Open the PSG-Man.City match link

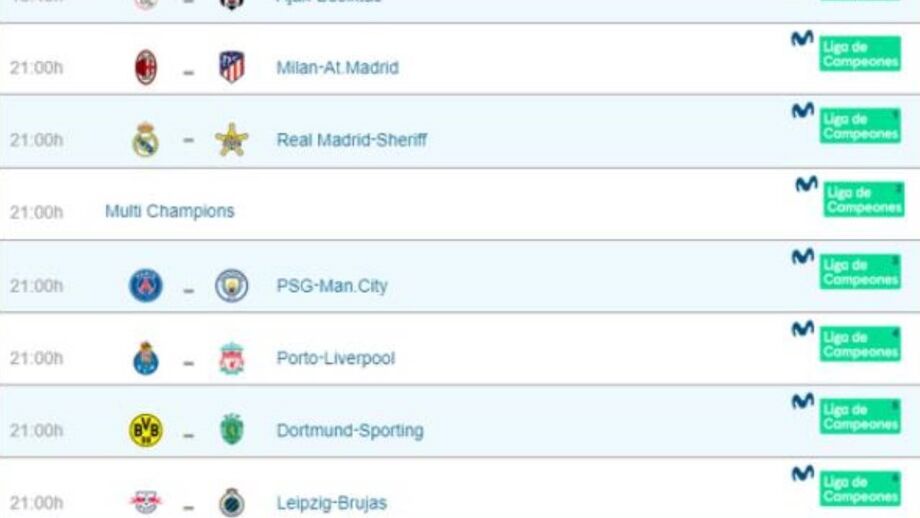(x=331, y=286)
